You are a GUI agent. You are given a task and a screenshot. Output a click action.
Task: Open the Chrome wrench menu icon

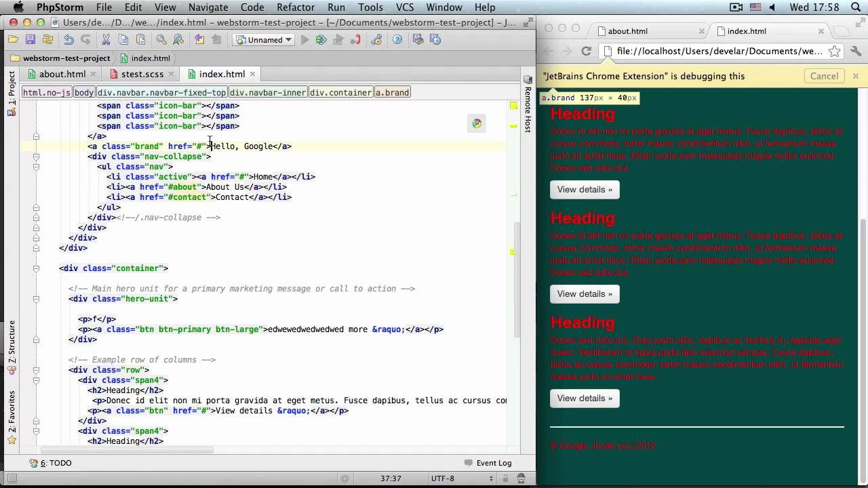(x=856, y=51)
